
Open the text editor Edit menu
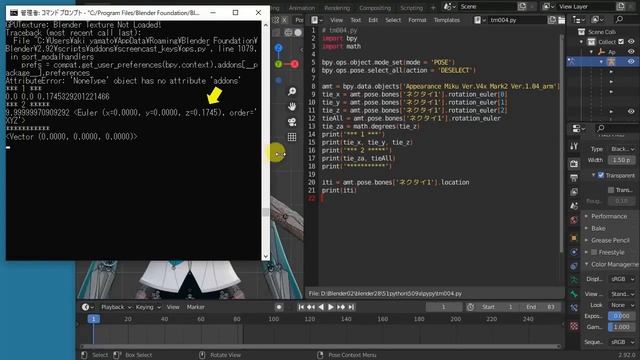(x=373, y=20)
